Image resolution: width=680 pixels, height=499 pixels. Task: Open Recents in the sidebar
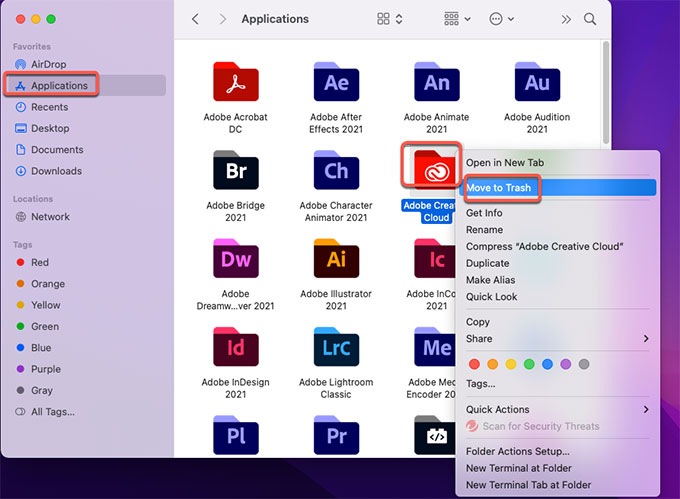pos(41,107)
